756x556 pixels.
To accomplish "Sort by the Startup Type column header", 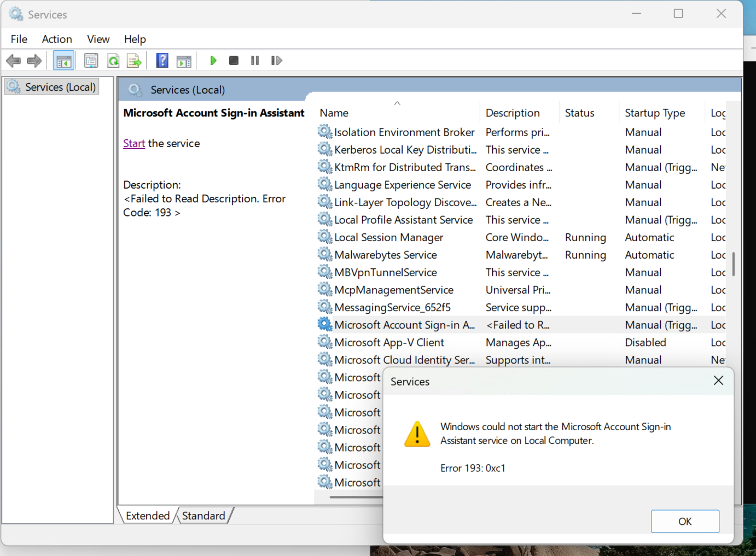I will click(x=662, y=113).
